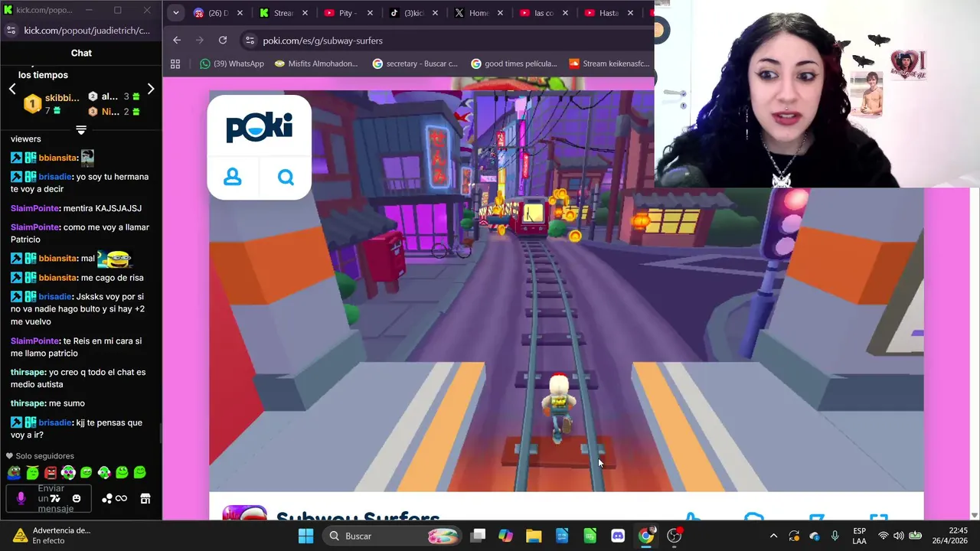The height and width of the screenshot is (551, 980).
Task: Click username brisadie in last message
Action: click(x=55, y=422)
